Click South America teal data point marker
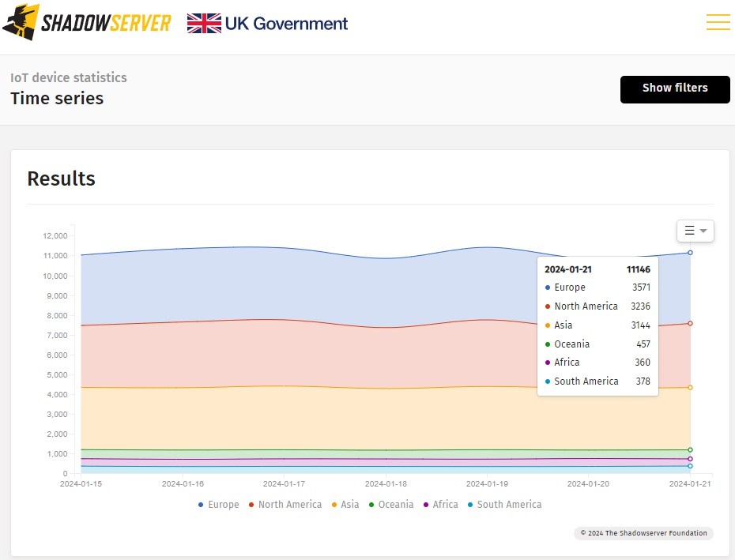Viewport: 735px width, 560px height. pos(690,466)
